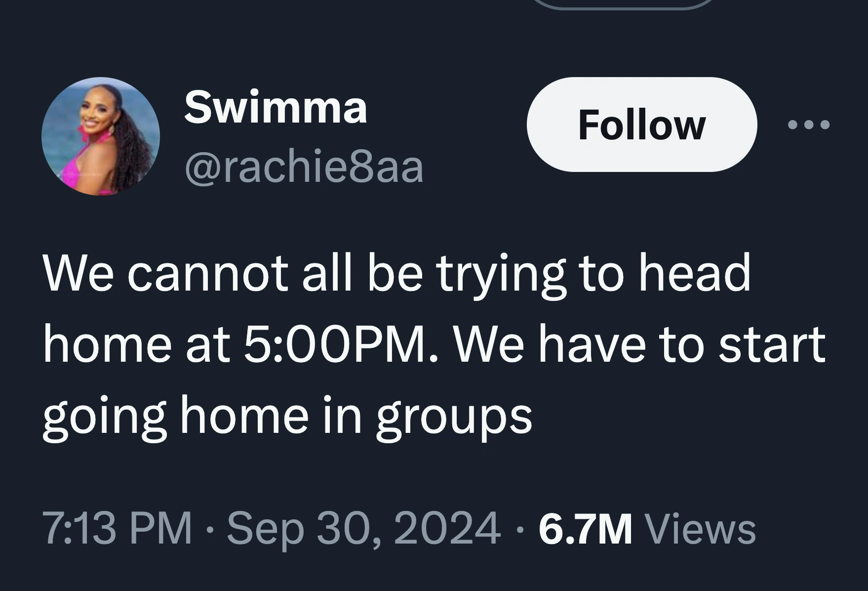This screenshot has height=591, width=868.
Task: Open the Swimma display name link
Action: (276, 108)
